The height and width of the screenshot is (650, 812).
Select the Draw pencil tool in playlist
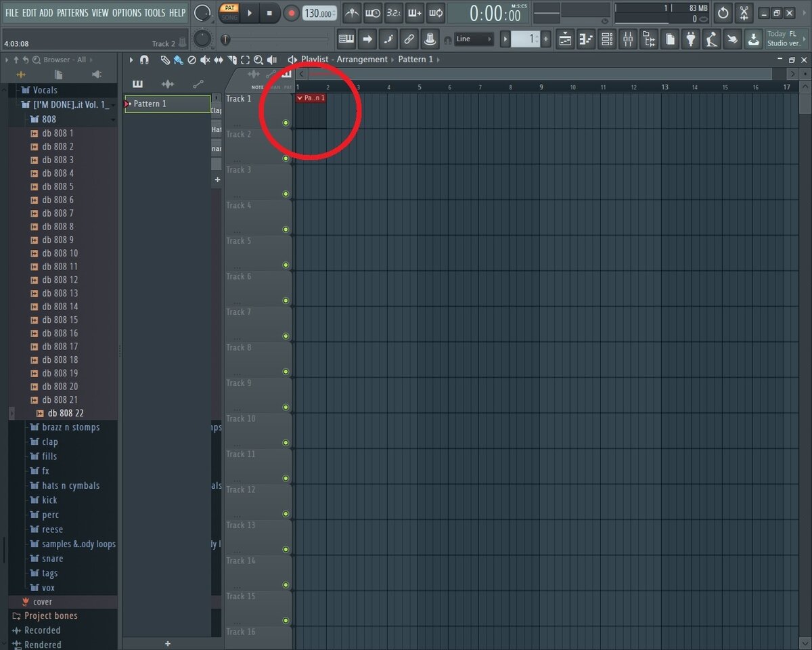(164, 60)
